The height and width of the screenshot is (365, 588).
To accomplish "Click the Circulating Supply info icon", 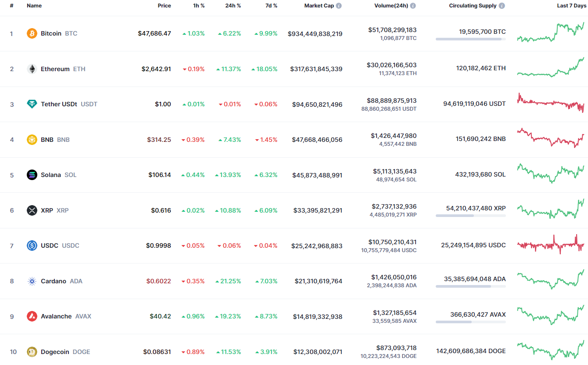I will pos(502,6).
